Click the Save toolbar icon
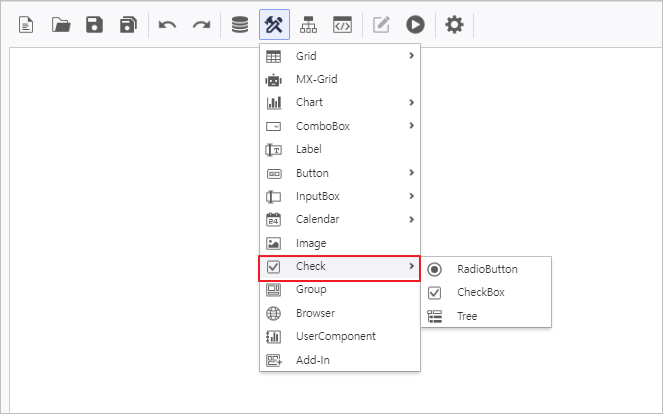 [x=94, y=25]
